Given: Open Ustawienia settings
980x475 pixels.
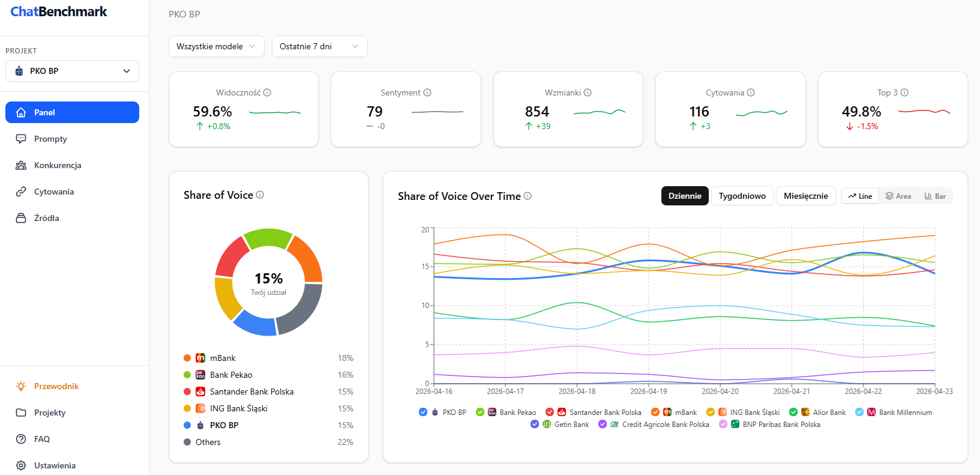Looking at the screenshot, I should pos(72,465).
